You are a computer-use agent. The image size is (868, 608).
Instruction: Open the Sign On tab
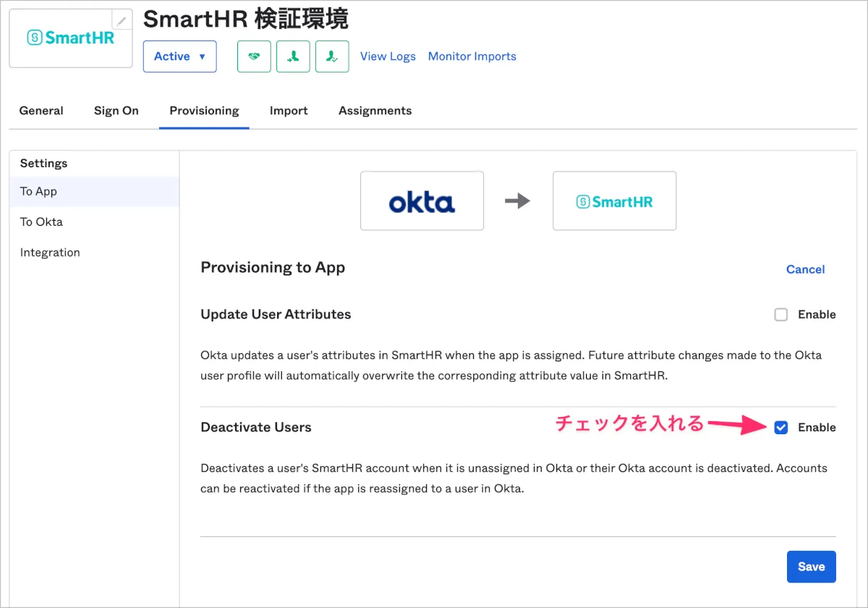(116, 111)
